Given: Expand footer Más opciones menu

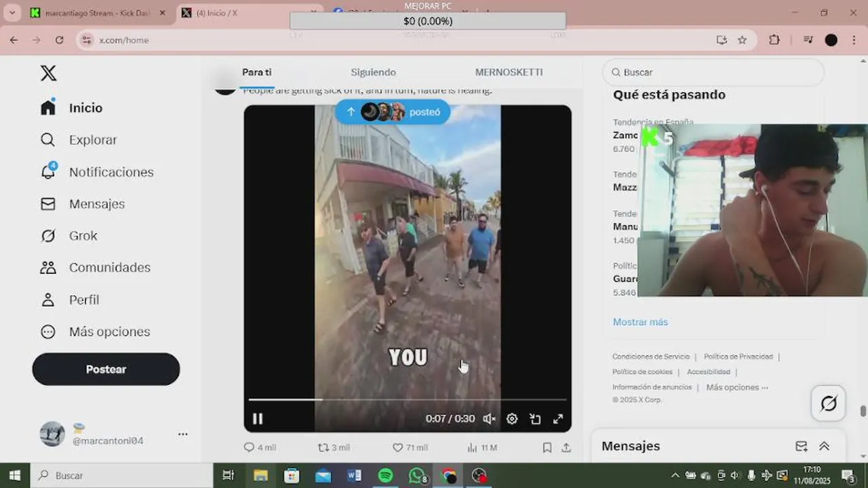Looking at the screenshot, I should point(737,387).
